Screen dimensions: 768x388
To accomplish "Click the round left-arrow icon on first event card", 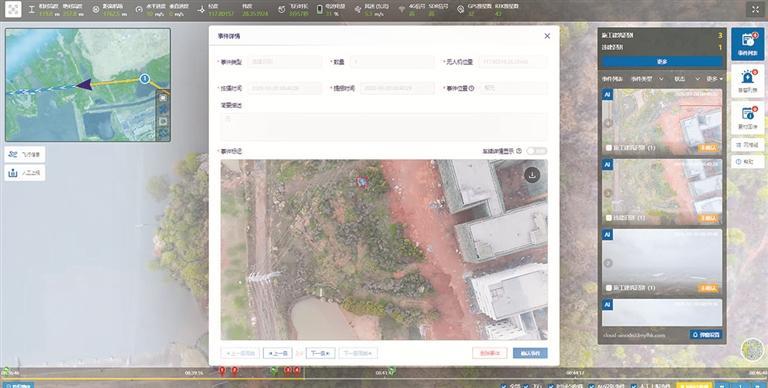I will pyautogui.click(x=608, y=123).
